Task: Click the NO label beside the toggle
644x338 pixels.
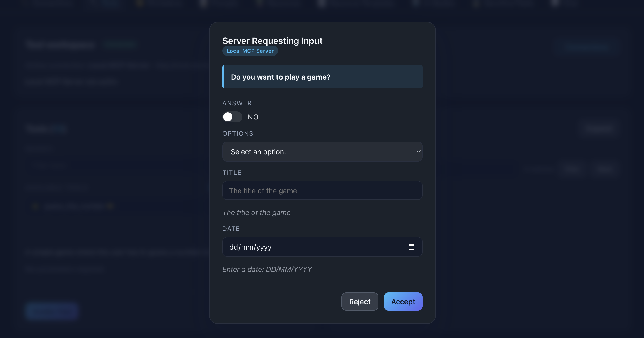Action: coord(253,117)
